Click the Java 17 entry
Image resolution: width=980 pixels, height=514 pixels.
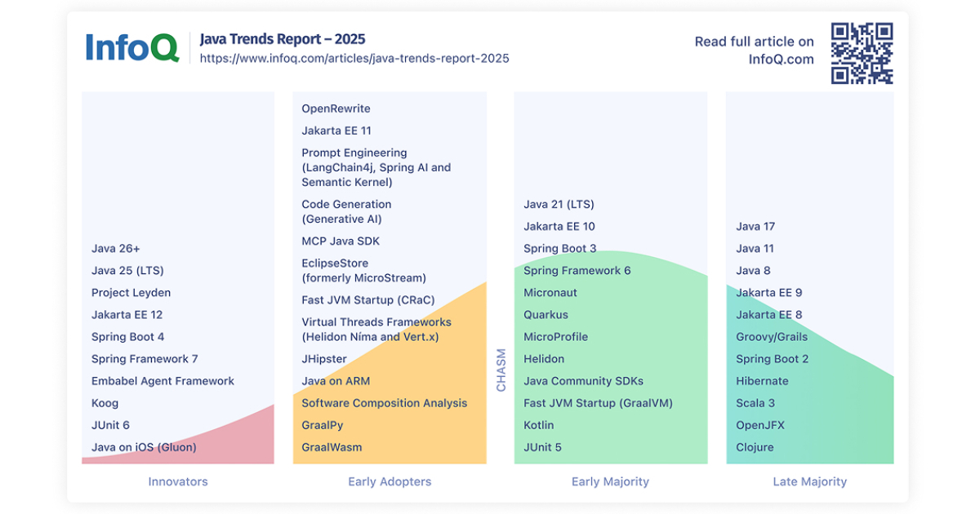(x=755, y=226)
